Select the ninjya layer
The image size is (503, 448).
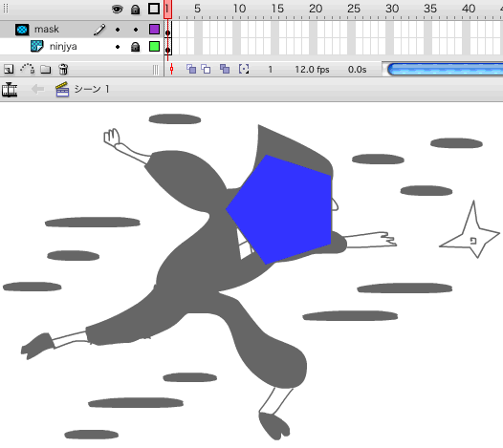click(x=63, y=47)
